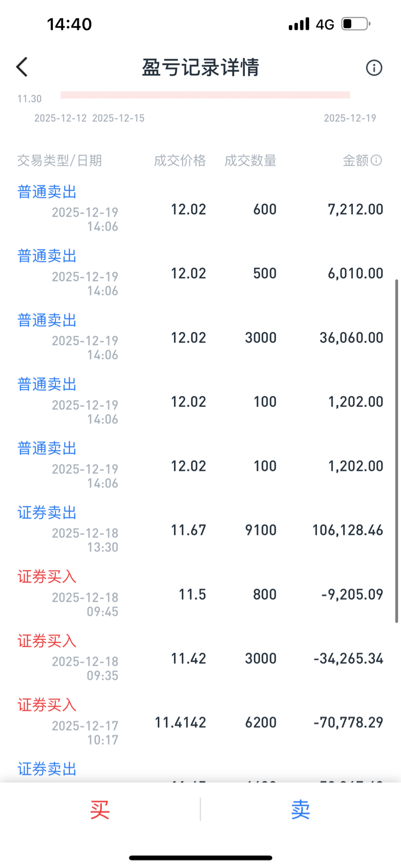The image size is (401, 868).
Task: Tap the 交易类型/日期 column header
Action: click(x=60, y=160)
